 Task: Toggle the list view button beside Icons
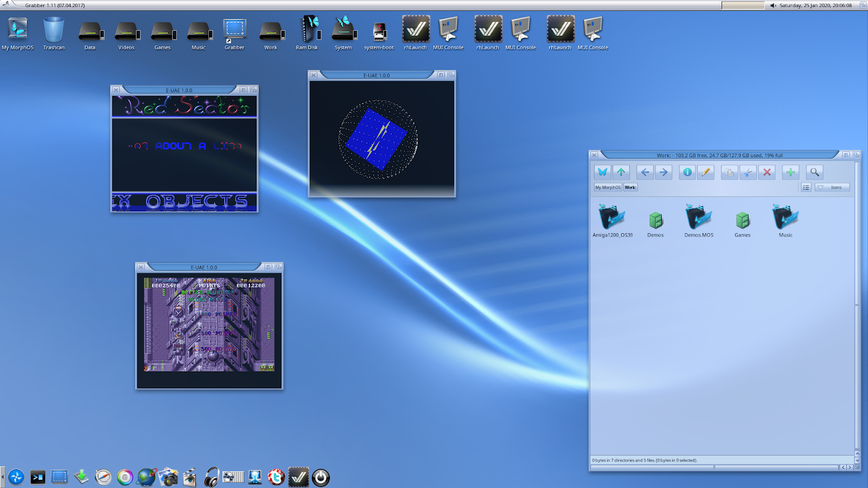pyautogui.click(x=806, y=187)
